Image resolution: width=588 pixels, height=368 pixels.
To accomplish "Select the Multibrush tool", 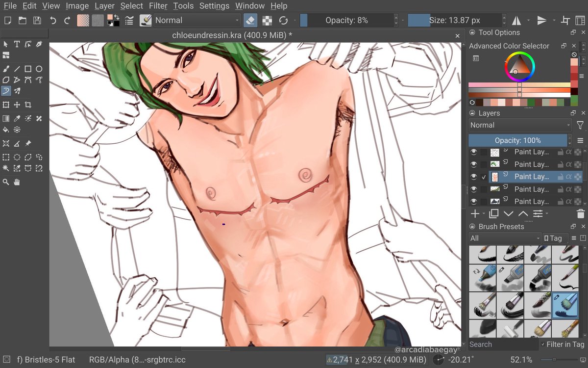I will coord(17,90).
